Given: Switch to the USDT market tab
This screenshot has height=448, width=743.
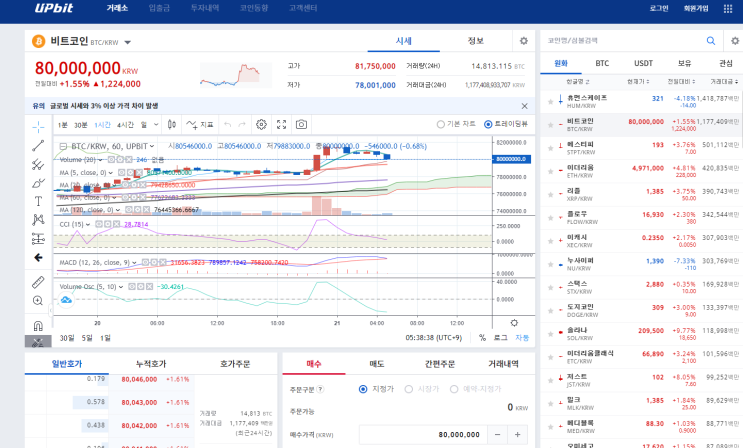Looking at the screenshot, I should click(x=643, y=63).
